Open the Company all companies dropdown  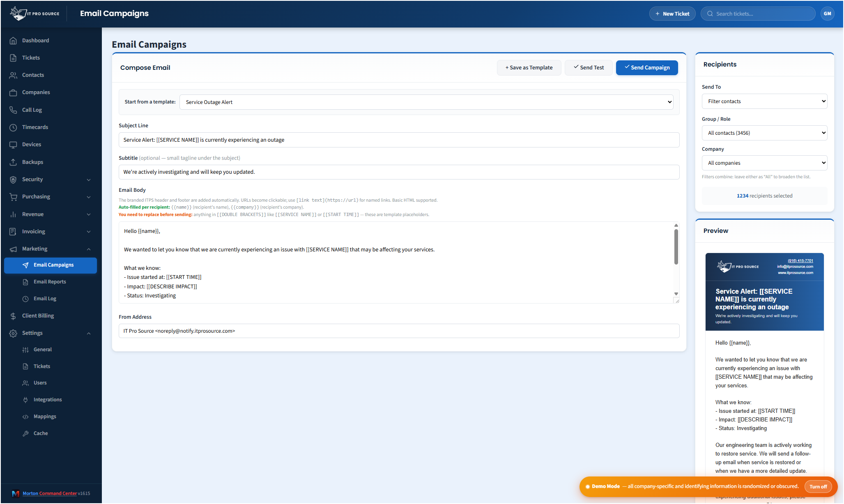tap(764, 163)
